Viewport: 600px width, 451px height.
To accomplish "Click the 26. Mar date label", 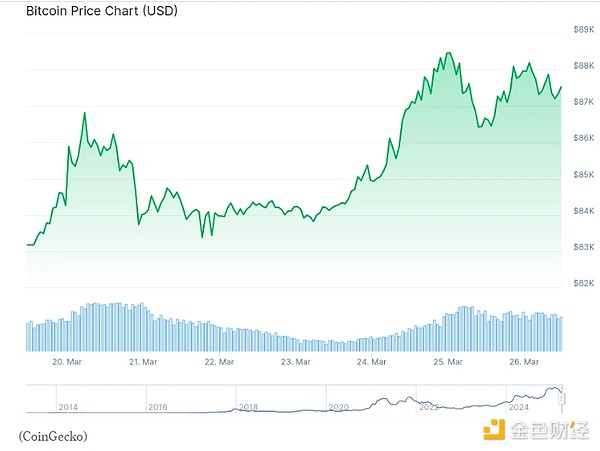I will (524, 361).
